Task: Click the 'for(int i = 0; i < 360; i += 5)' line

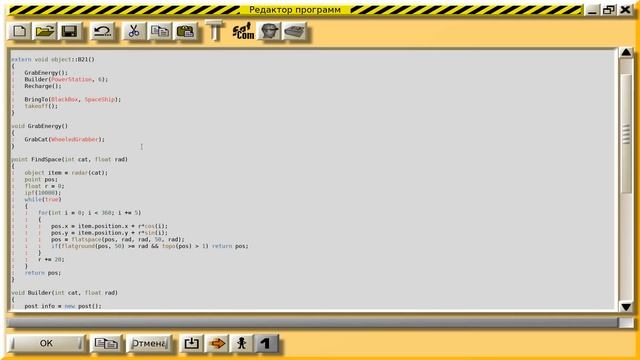Action: point(89,213)
